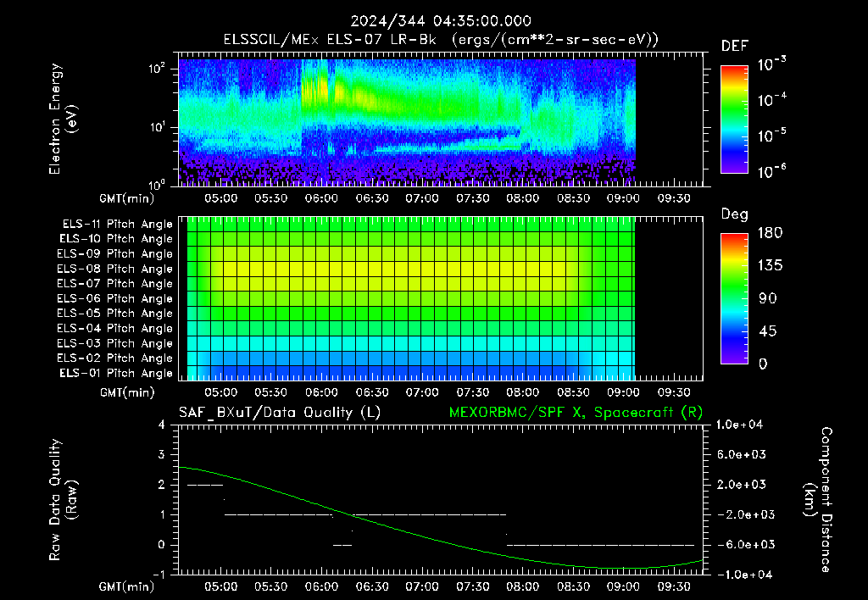Click the 06:00 tick on the spectrogram axis

click(321, 198)
